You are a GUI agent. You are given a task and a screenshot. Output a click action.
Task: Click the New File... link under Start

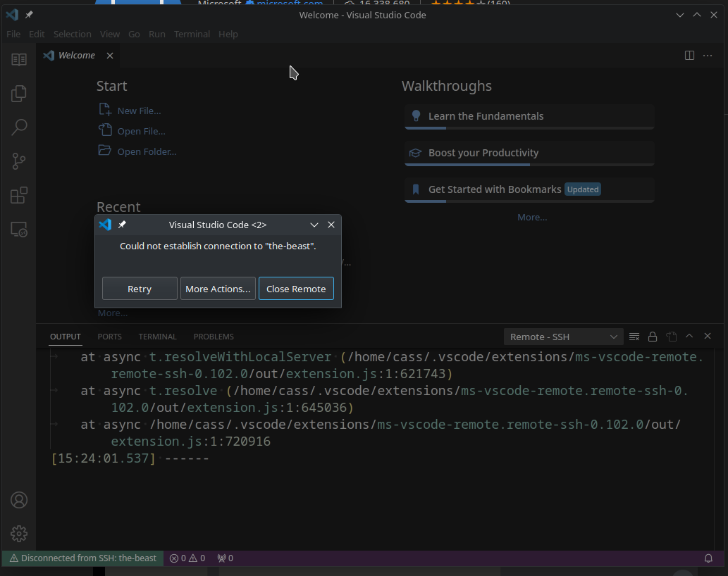(137, 110)
